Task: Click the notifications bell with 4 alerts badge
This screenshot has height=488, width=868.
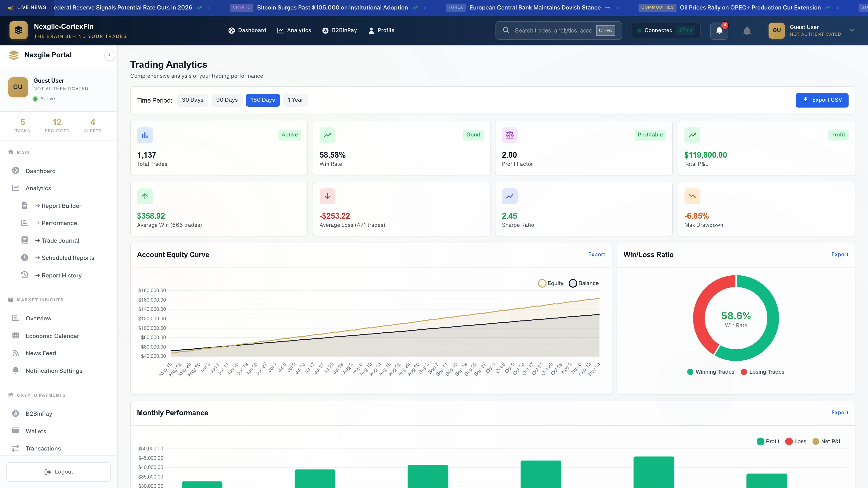Action: point(719,30)
